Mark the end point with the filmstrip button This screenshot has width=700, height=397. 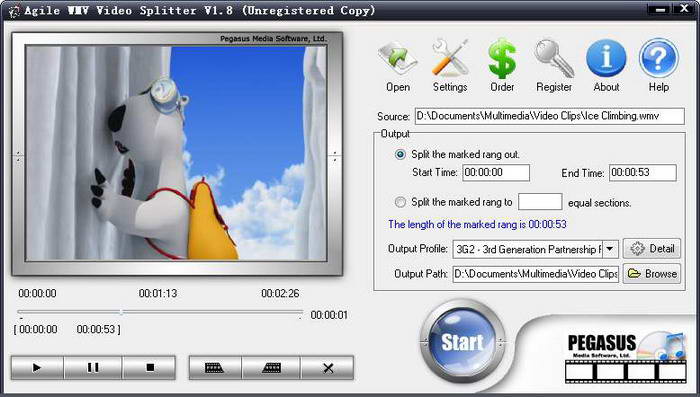pyautogui.click(x=271, y=368)
